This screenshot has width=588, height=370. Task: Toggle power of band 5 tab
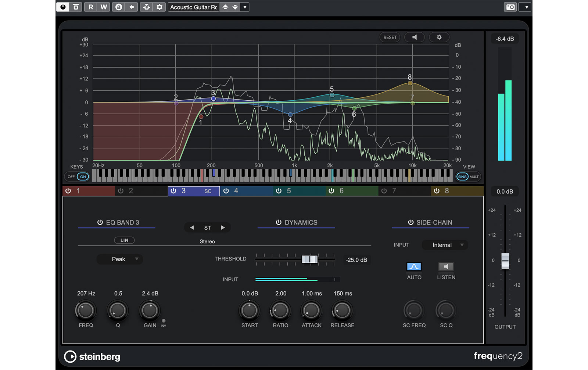click(279, 191)
